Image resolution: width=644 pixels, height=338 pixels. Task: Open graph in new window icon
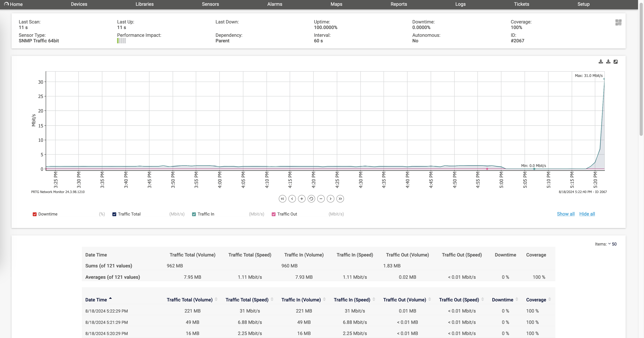[x=616, y=62]
